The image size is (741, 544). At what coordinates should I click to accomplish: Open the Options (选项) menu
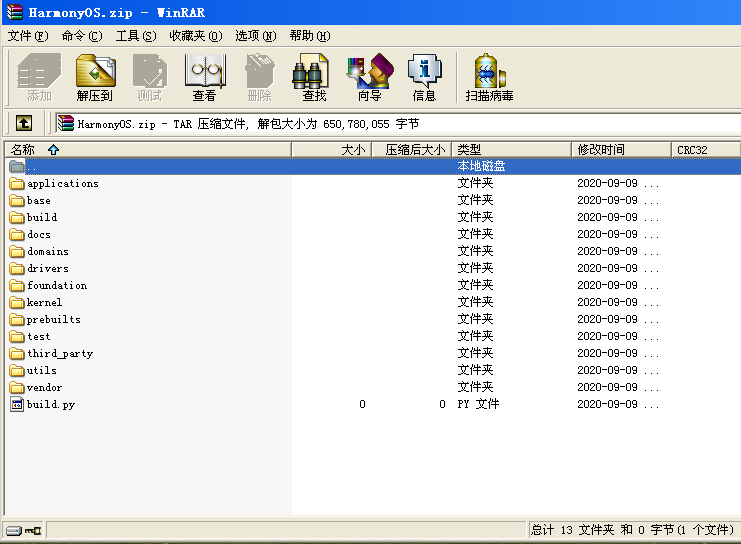255,36
